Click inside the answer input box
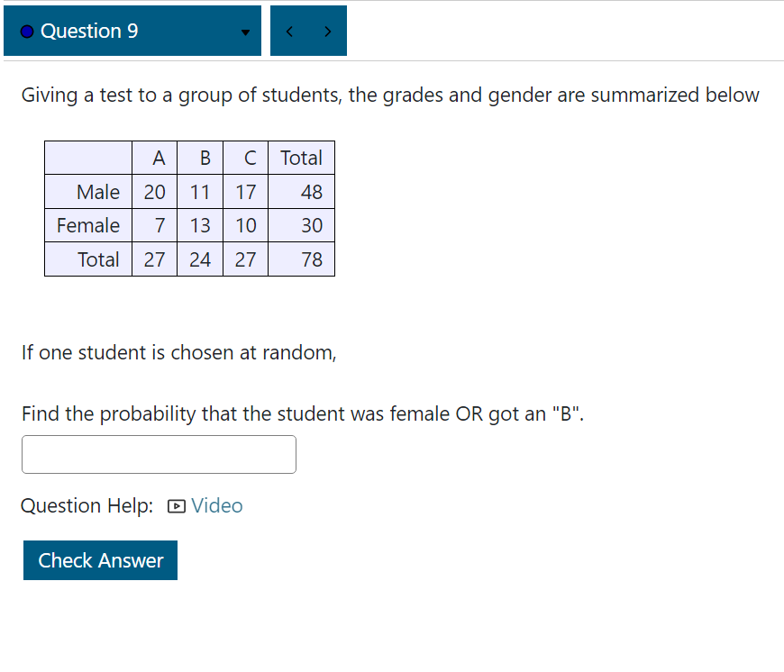Image resolution: width=784 pixels, height=672 pixels. pyautogui.click(x=159, y=454)
